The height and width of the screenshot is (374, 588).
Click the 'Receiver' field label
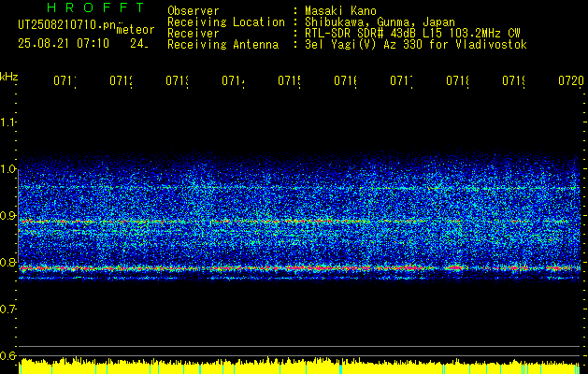coord(194,34)
